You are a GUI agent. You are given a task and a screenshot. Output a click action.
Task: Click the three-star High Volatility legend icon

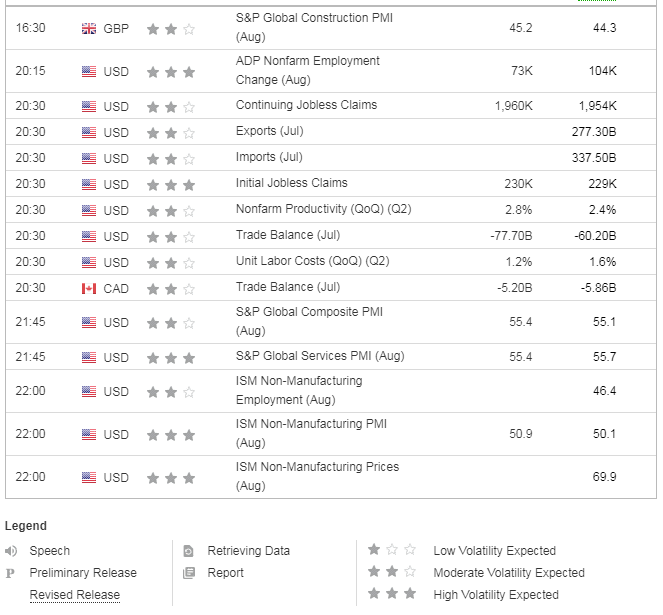392,593
